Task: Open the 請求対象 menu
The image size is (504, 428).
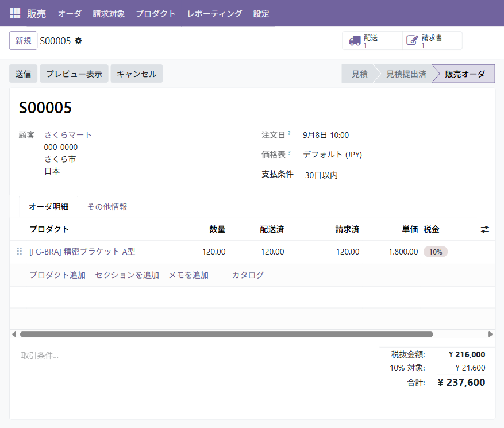Action: click(x=109, y=13)
